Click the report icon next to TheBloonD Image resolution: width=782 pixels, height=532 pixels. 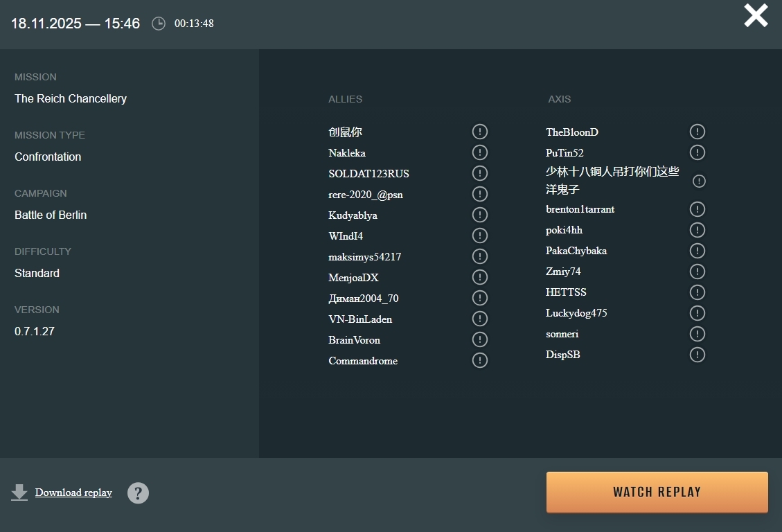coord(697,132)
